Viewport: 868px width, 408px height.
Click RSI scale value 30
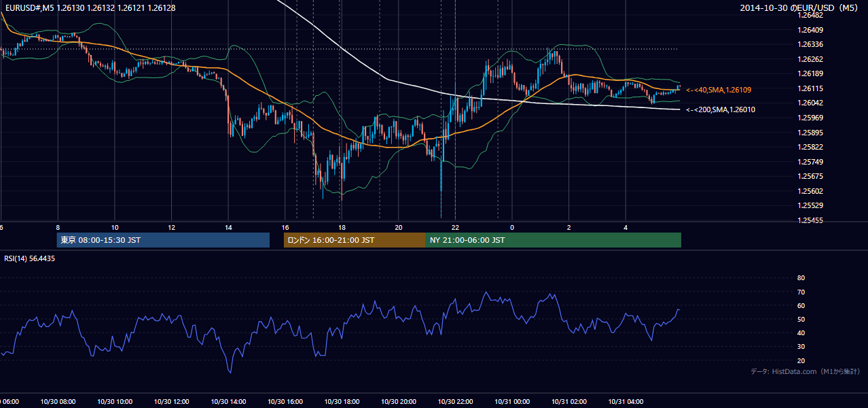801,347
